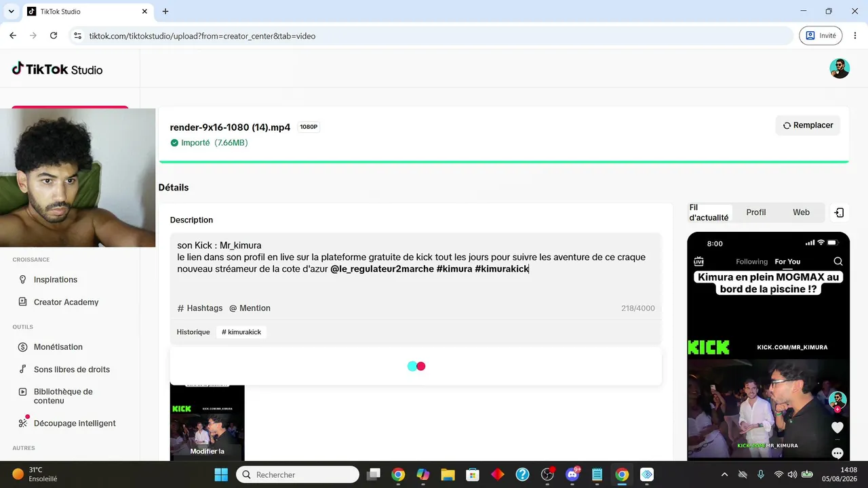Select For You in the phone preview

click(x=787, y=262)
